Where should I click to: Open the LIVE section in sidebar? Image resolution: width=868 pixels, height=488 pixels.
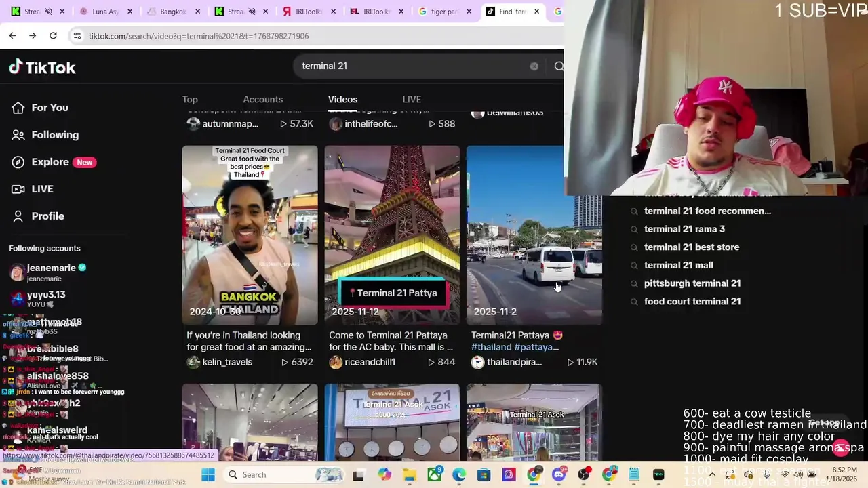[x=33, y=189]
